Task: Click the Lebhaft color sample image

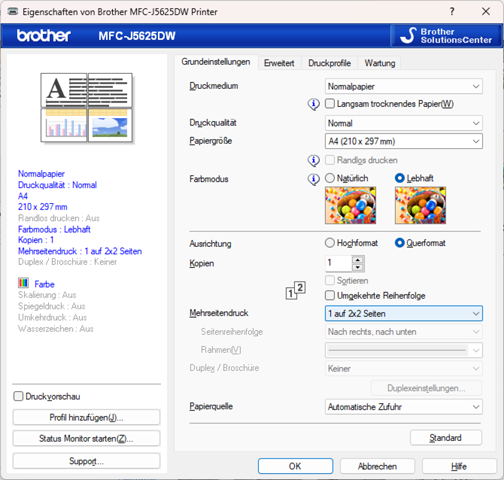Action: pos(420,205)
